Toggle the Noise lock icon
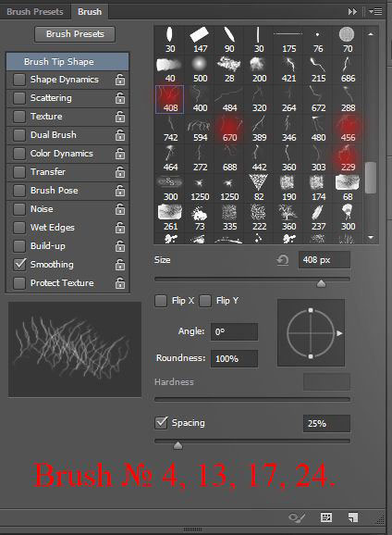 (x=120, y=209)
